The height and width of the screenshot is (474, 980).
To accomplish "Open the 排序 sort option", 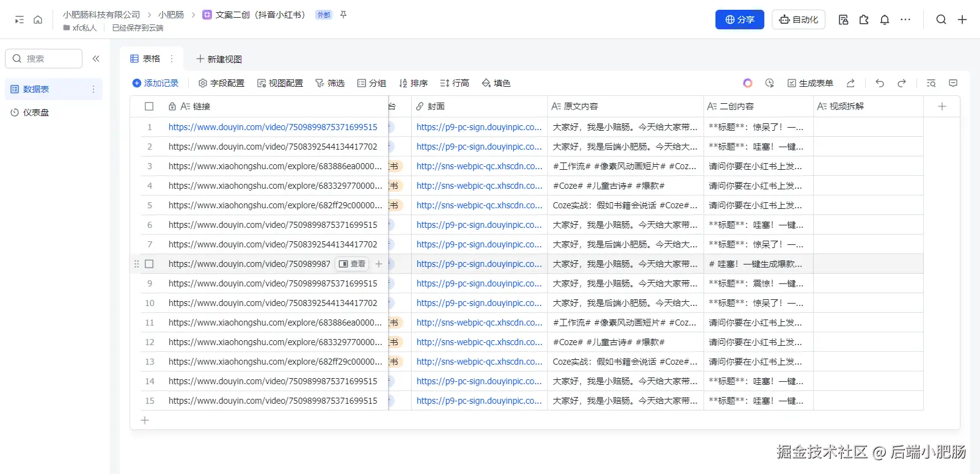I will (x=413, y=83).
